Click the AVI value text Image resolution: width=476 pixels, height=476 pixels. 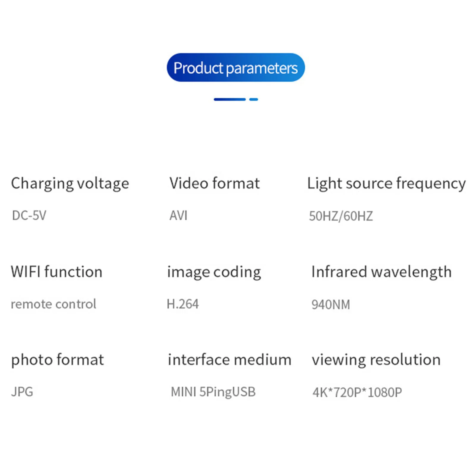(x=178, y=215)
